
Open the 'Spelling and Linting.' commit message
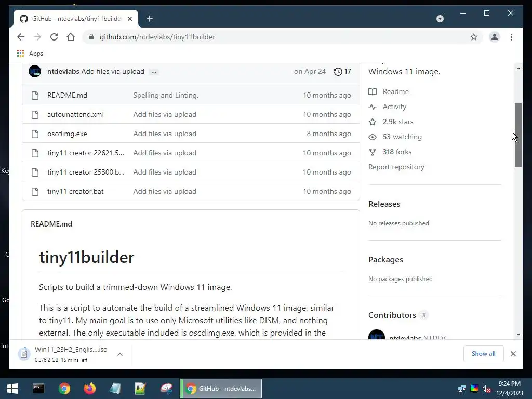point(166,96)
